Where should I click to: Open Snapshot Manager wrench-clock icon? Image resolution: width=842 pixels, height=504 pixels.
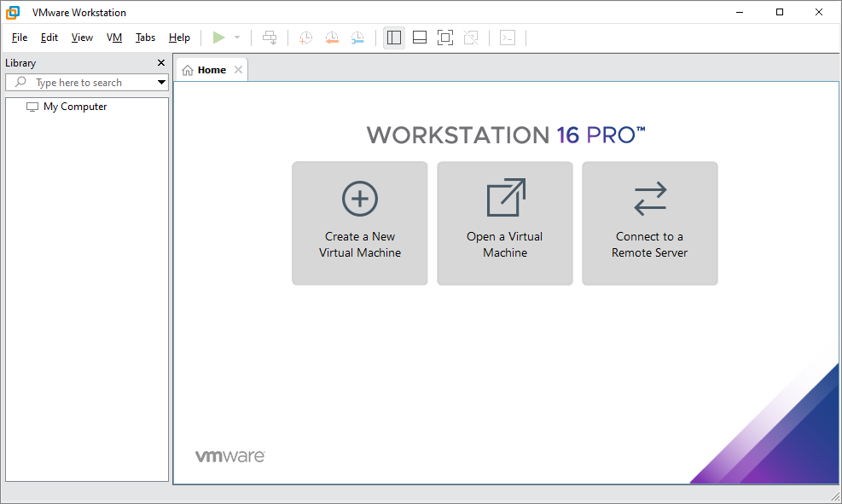click(x=357, y=38)
